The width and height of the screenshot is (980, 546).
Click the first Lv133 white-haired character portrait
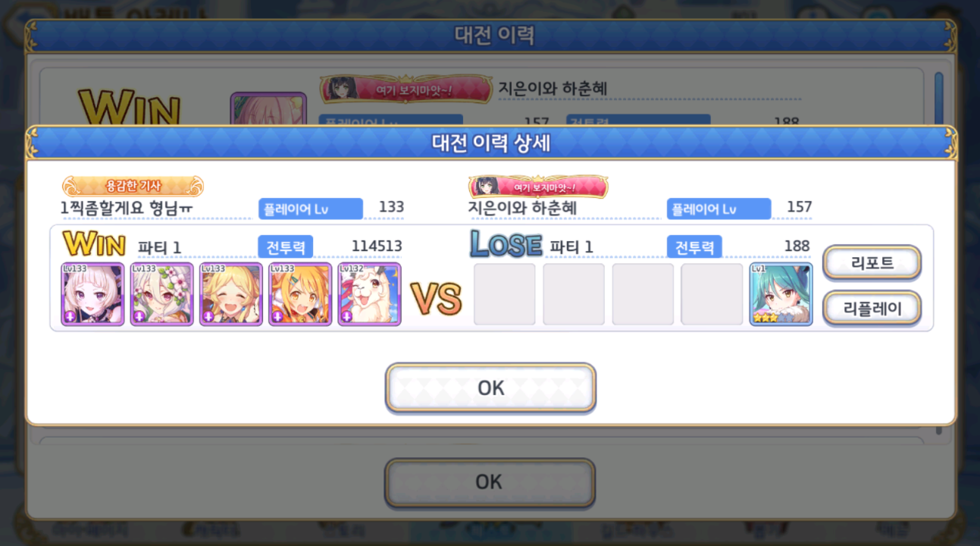click(92, 294)
